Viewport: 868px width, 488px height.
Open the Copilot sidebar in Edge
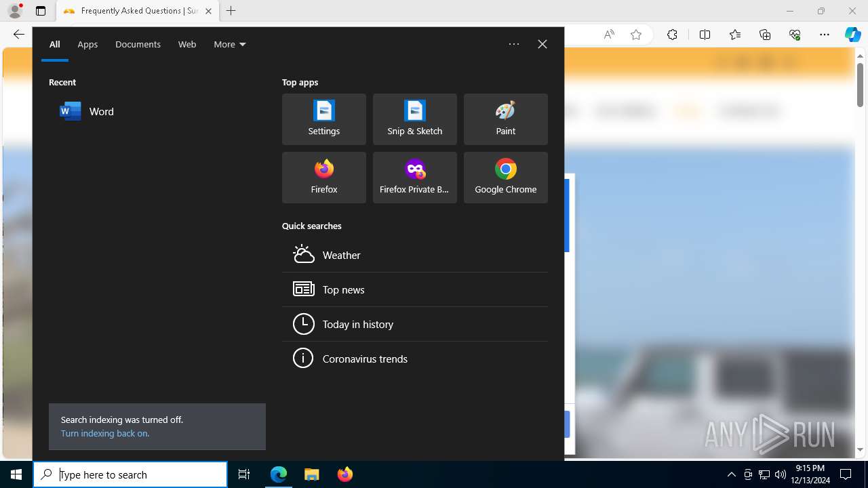(x=853, y=35)
